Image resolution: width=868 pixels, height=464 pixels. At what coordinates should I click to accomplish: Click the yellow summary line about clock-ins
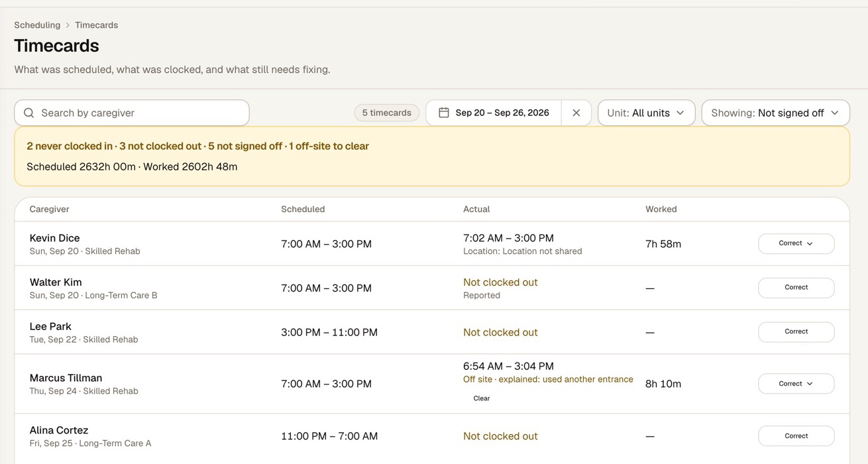(197, 146)
